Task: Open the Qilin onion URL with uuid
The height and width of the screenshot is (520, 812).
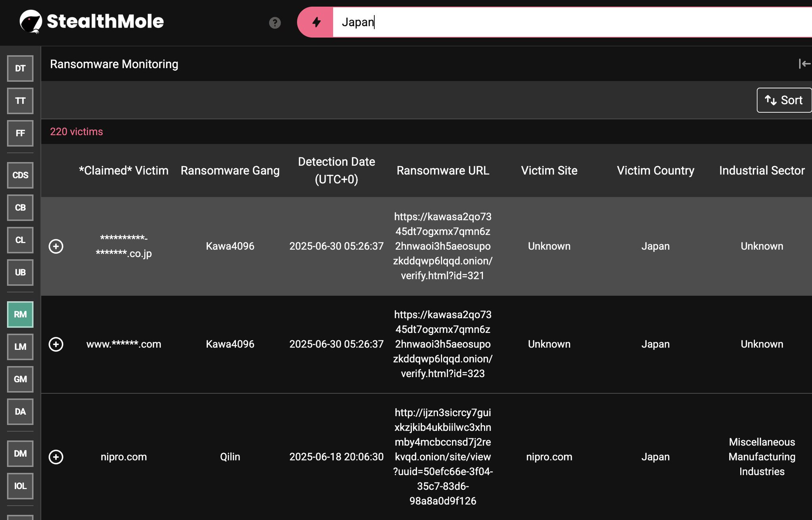Action: (x=443, y=457)
